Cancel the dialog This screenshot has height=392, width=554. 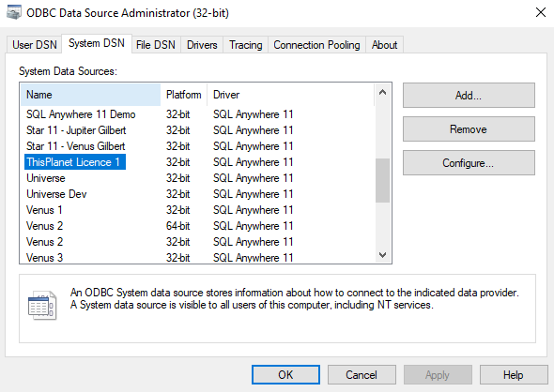(362, 375)
